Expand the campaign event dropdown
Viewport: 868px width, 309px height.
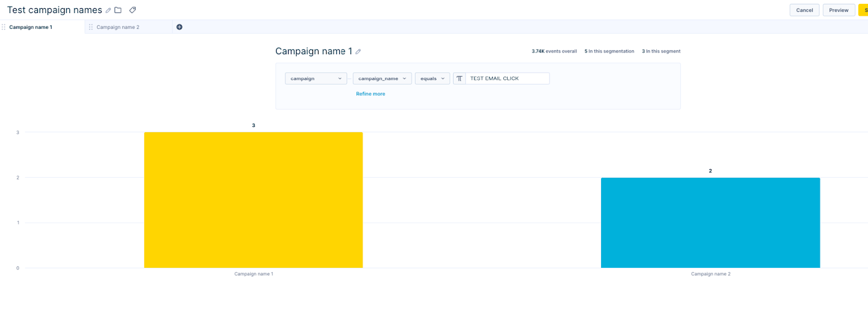pyautogui.click(x=316, y=79)
